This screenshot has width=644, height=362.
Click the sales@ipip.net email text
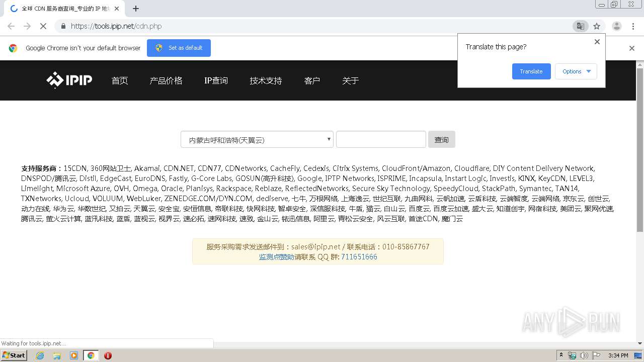315,247
